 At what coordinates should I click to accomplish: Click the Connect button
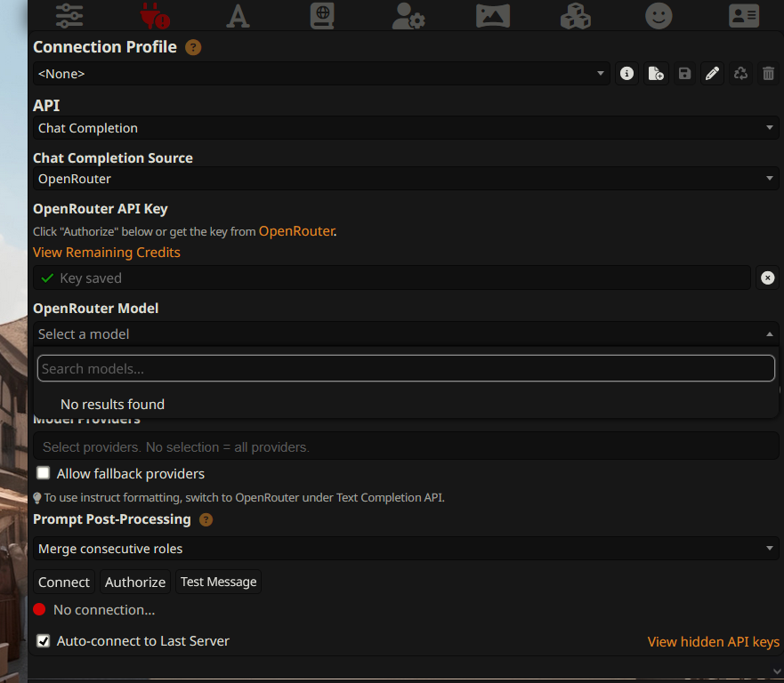(64, 582)
